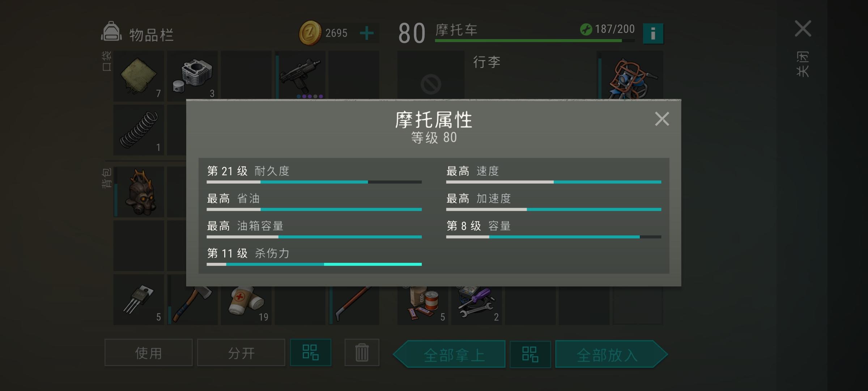Viewport: 868px width, 391px height.
Task: Pick the transistor item in backpack
Action: coord(139,299)
